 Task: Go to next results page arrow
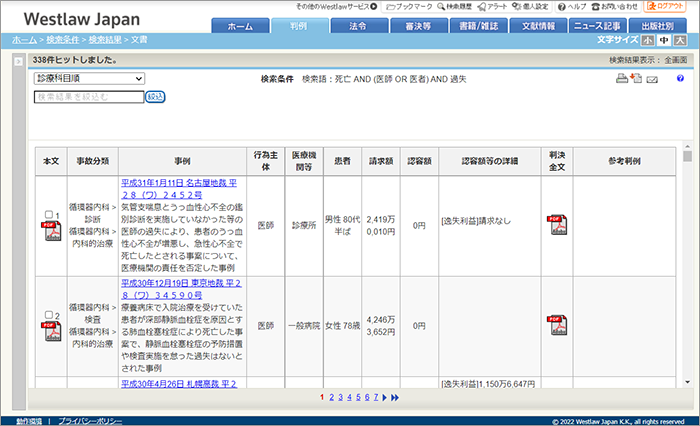[x=384, y=397]
